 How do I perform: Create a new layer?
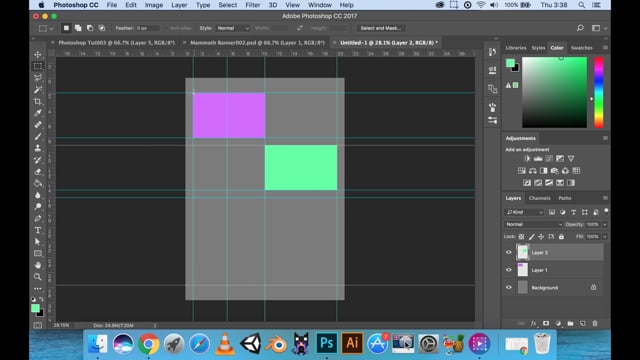(x=582, y=323)
